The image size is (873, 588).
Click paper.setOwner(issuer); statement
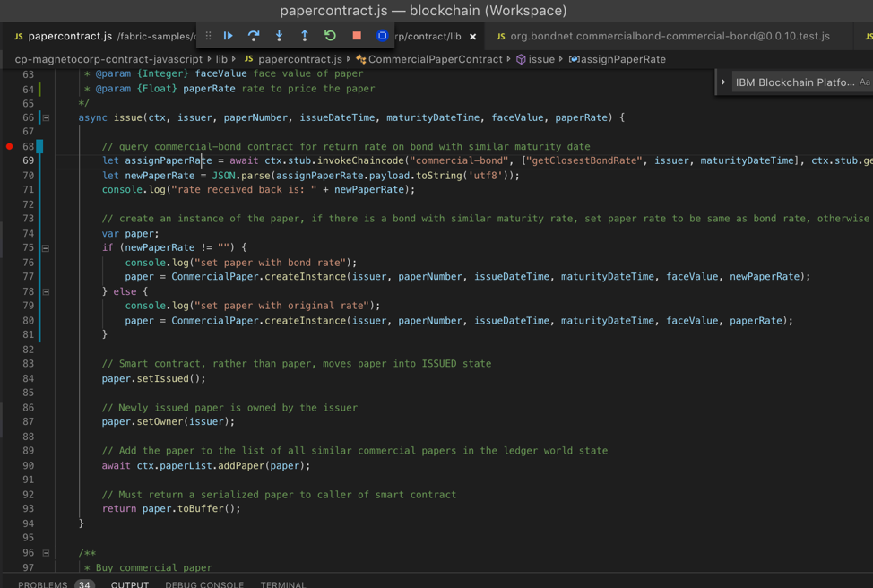point(169,422)
